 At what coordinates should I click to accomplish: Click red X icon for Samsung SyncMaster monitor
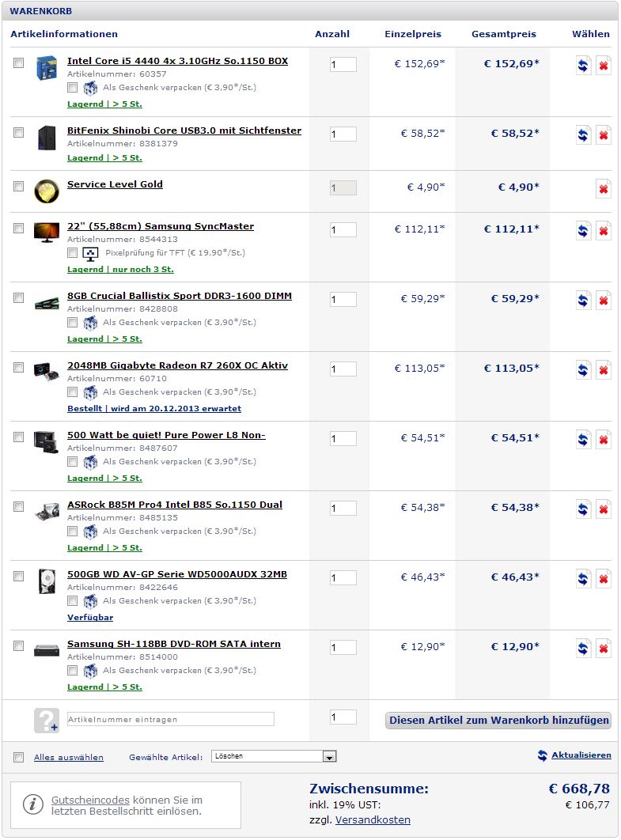pyautogui.click(x=604, y=231)
